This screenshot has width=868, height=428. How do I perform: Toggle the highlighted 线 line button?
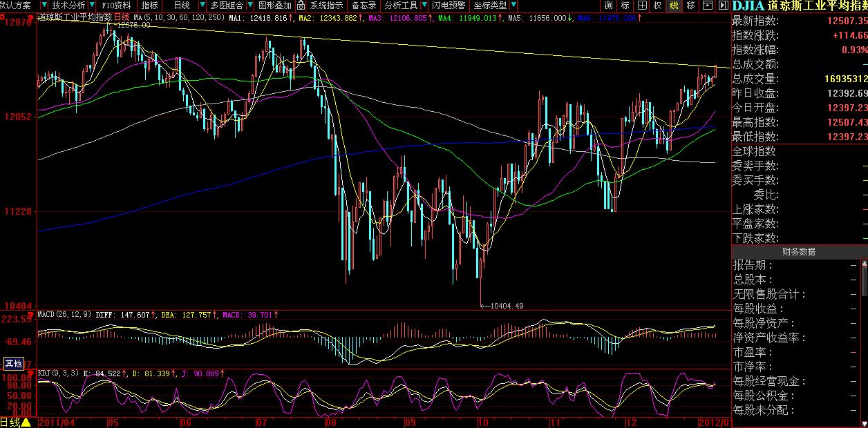674,6
